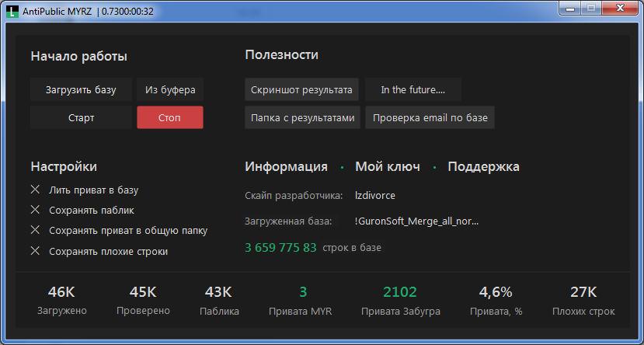Take a 'Скриншот результата'

point(301,90)
